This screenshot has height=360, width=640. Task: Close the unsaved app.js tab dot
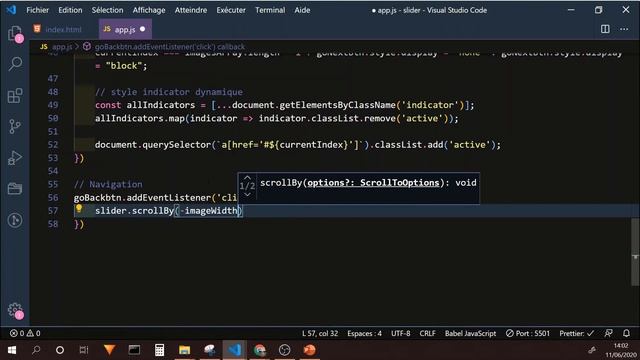pyautogui.click(x=142, y=29)
